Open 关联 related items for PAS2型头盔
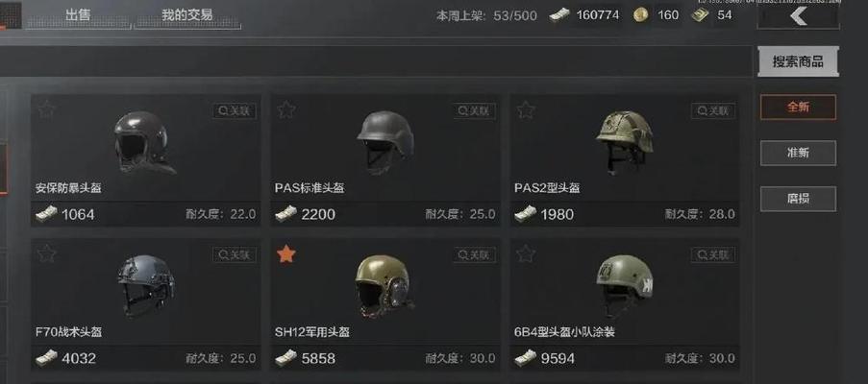Image resolution: width=868 pixels, height=384 pixels. coord(713,110)
